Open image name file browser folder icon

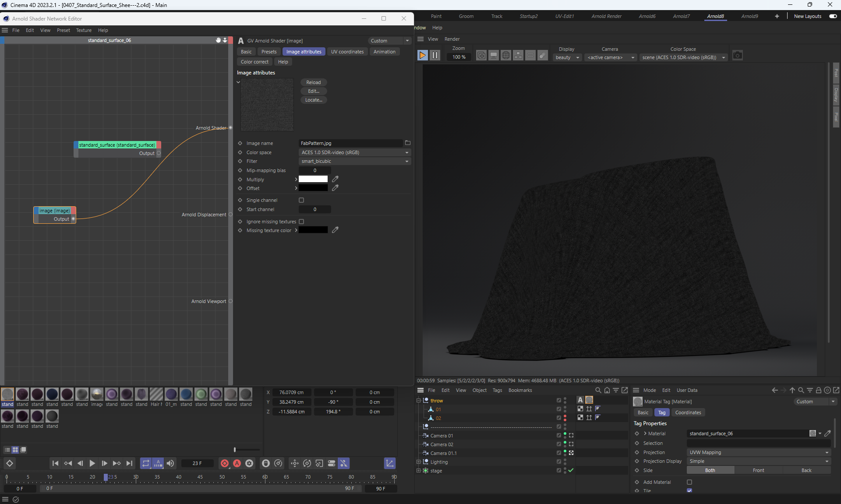408,143
